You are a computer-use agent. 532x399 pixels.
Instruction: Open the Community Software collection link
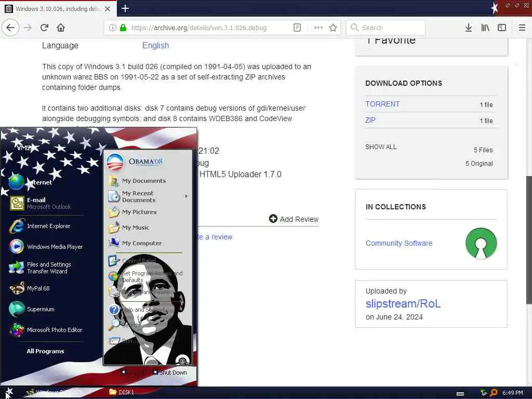point(399,243)
